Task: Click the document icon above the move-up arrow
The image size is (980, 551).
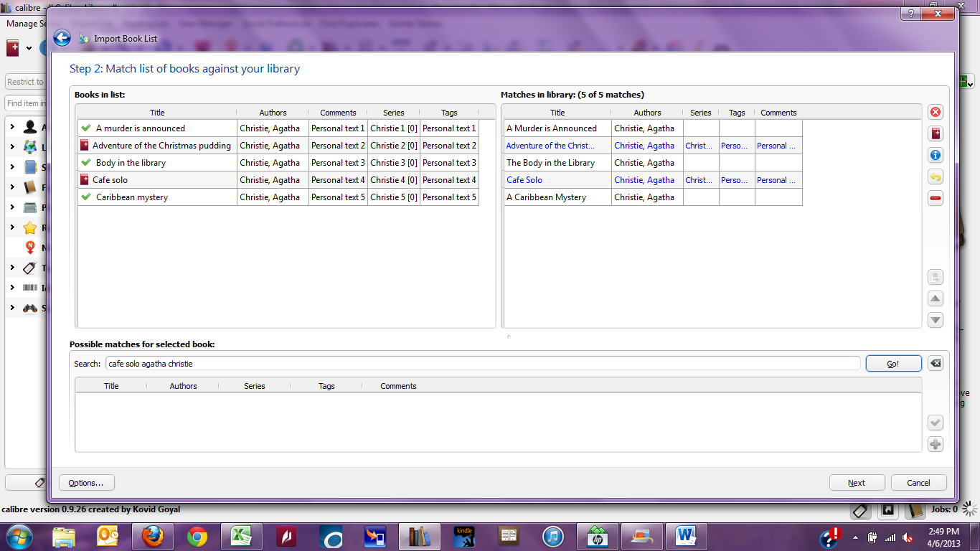Action: pos(936,277)
